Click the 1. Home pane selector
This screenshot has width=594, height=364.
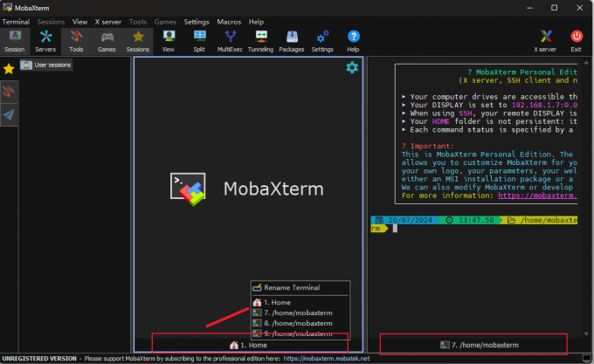(x=248, y=345)
